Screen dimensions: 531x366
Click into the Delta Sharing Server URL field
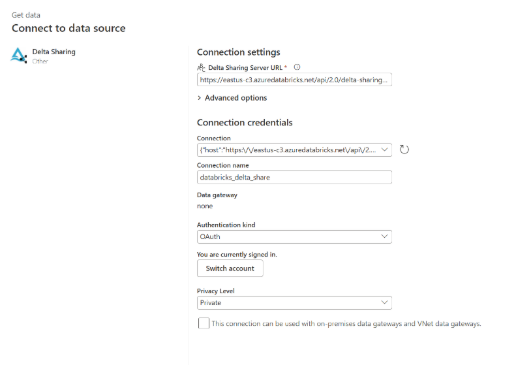[294, 80]
